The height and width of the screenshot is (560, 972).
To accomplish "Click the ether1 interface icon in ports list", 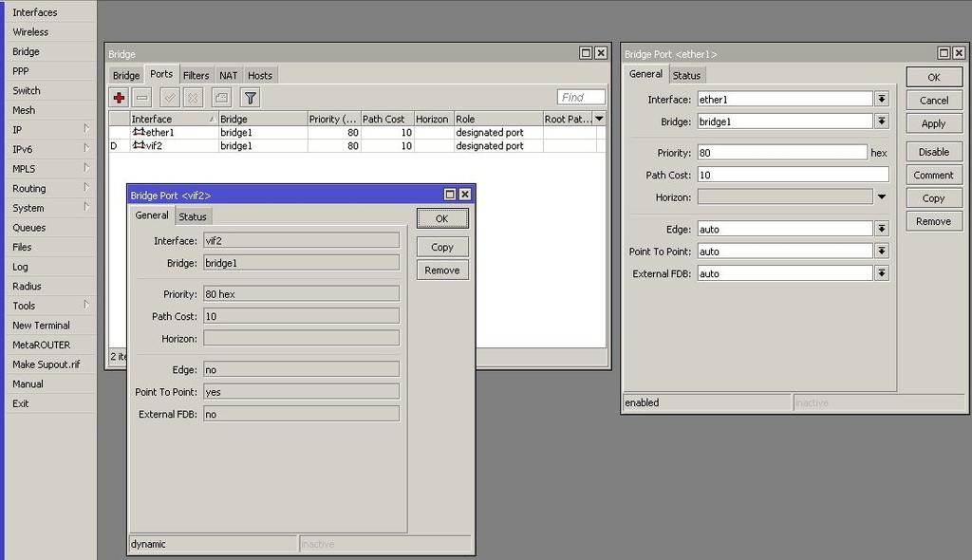I will [139, 132].
